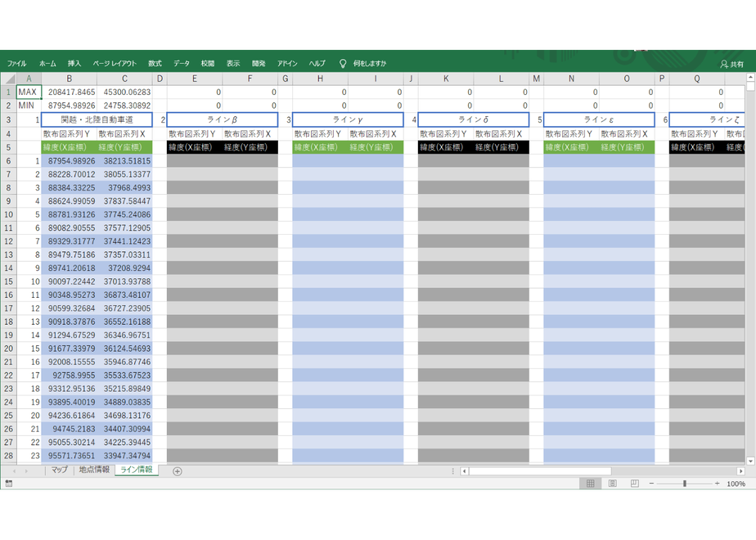Image resolution: width=756 pixels, height=540 pixels.
Task: Select the ラインγ title cell
Action: point(348,119)
